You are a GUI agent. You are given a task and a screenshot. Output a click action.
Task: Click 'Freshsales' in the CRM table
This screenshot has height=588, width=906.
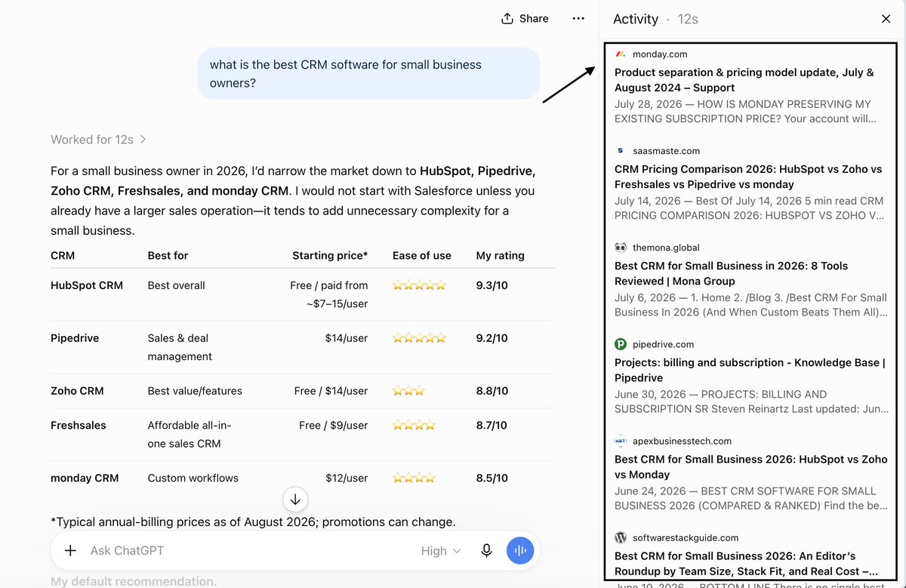(x=79, y=425)
